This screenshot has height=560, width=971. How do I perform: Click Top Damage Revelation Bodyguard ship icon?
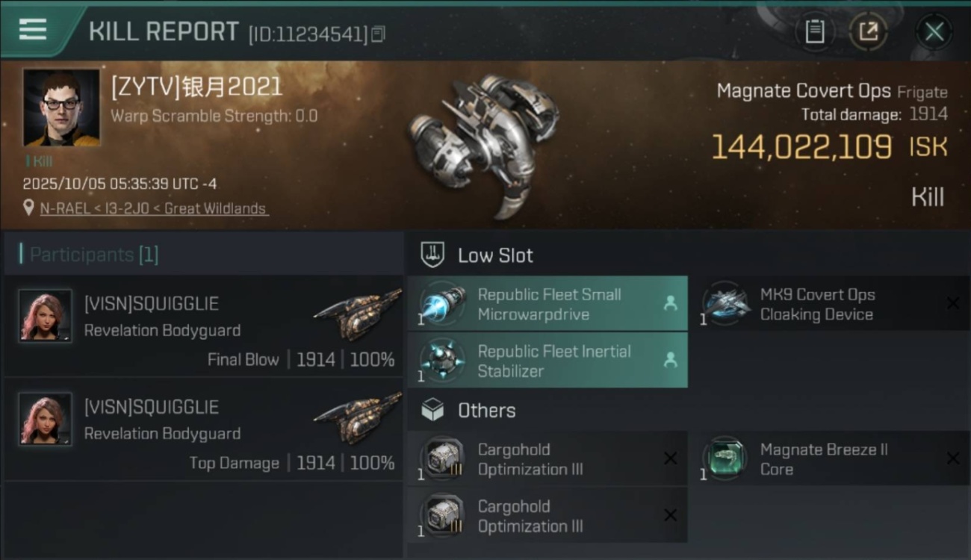pyautogui.click(x=357, y=417)
